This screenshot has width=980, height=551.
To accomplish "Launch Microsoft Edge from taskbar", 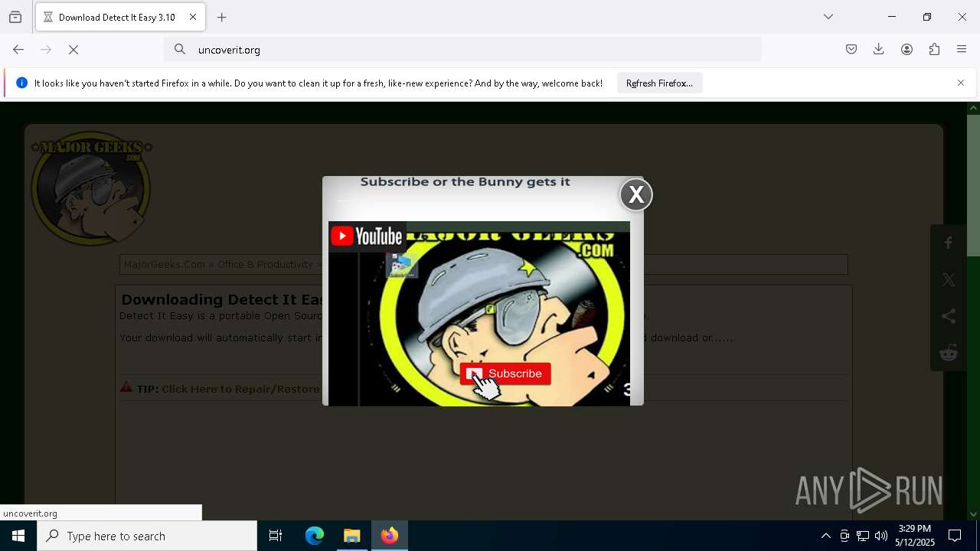I will [315, 536].
